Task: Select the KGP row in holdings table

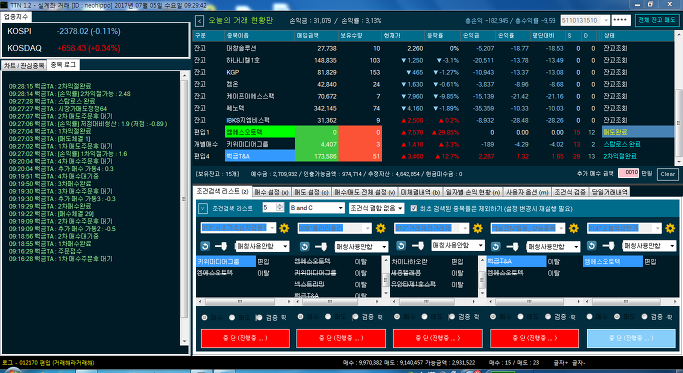Action: [433, 72]
